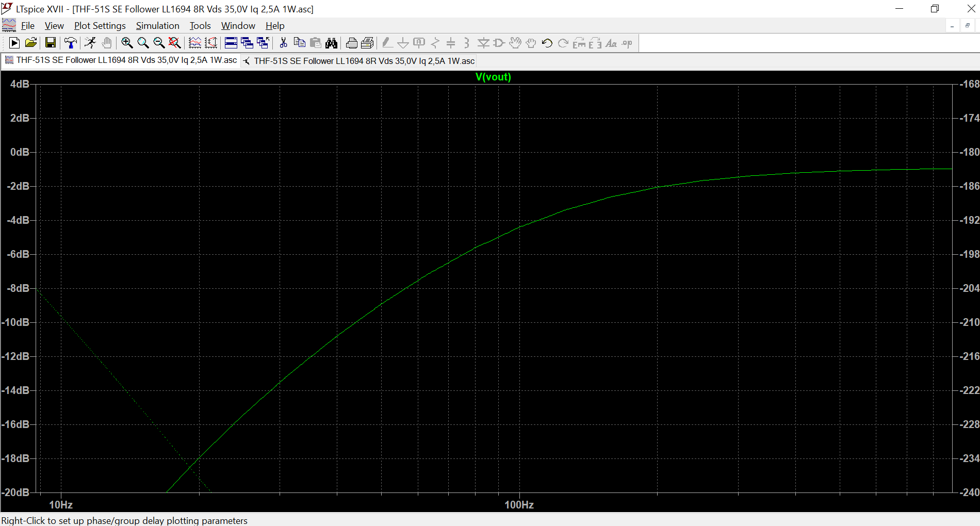Click the Copy icon
The image size is (980, 526).
click(x=299, y=43)
